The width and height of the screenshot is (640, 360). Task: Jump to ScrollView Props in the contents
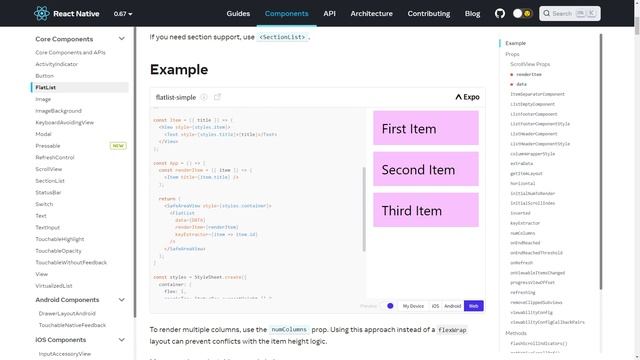tap(530, 64)
